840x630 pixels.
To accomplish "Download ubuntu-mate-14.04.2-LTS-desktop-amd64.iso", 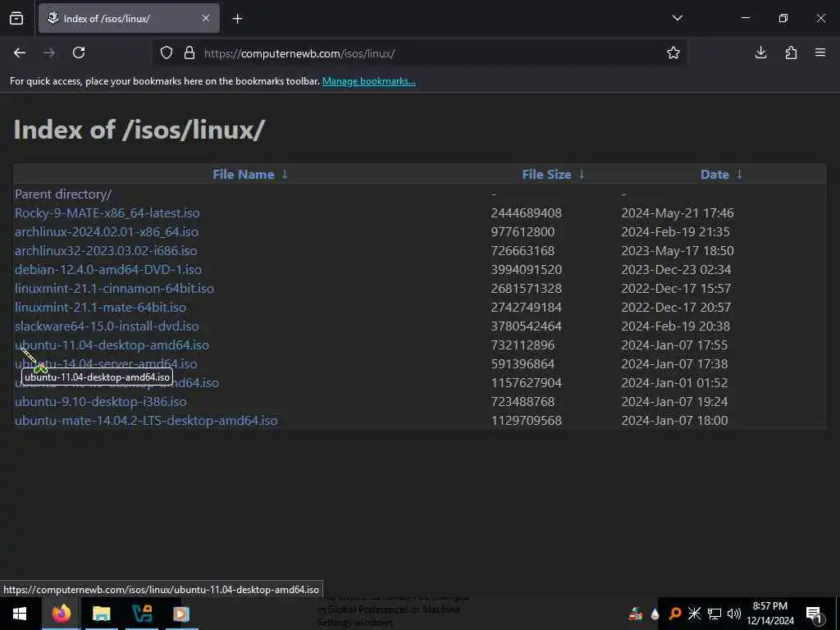I will (146, 420).
